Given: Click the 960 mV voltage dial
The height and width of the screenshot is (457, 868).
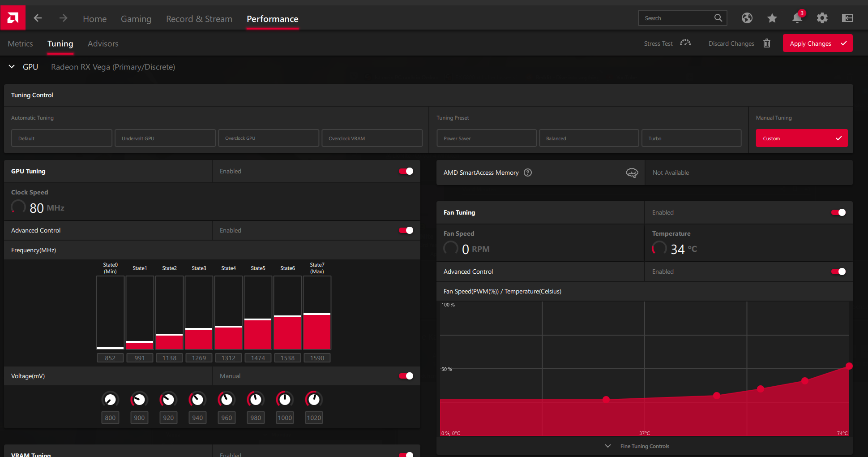Looking at the screenshot, I should [227, 399].
